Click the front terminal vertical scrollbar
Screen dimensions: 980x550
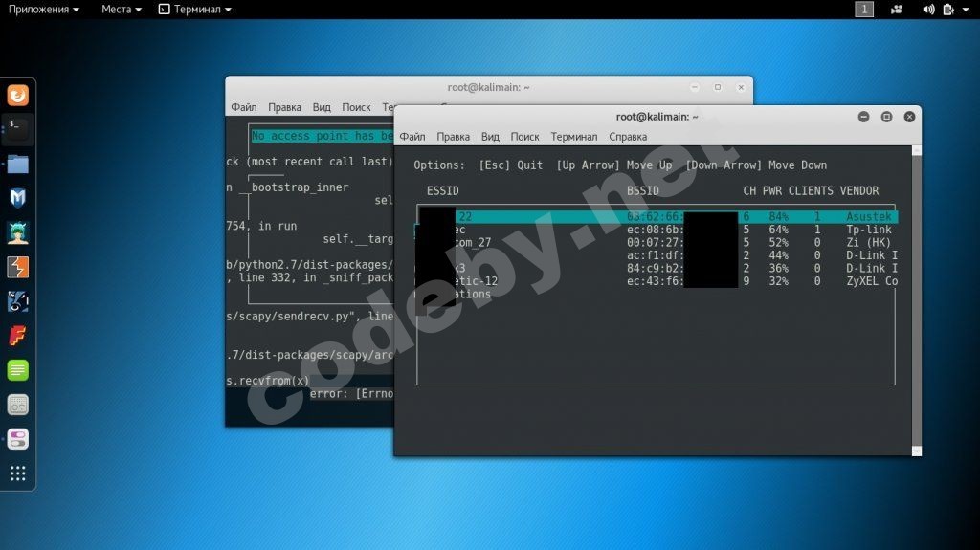[x=916, y=300]
